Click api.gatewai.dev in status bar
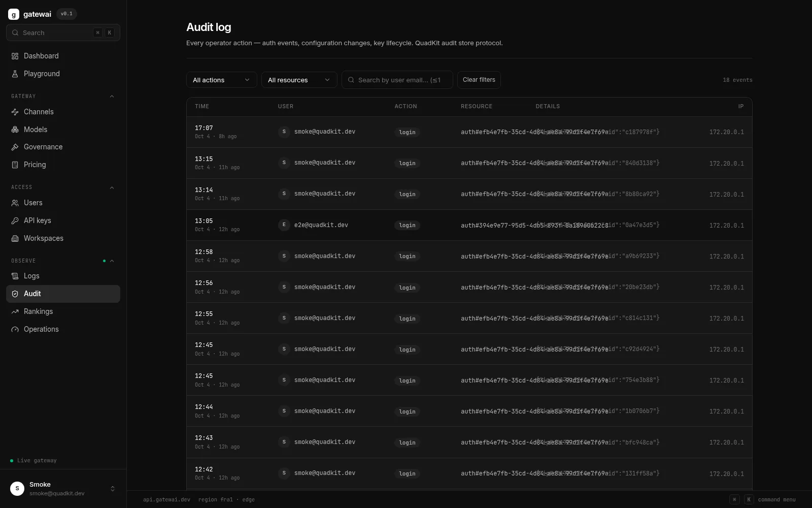The image size is (812, 508). (166, 499)
